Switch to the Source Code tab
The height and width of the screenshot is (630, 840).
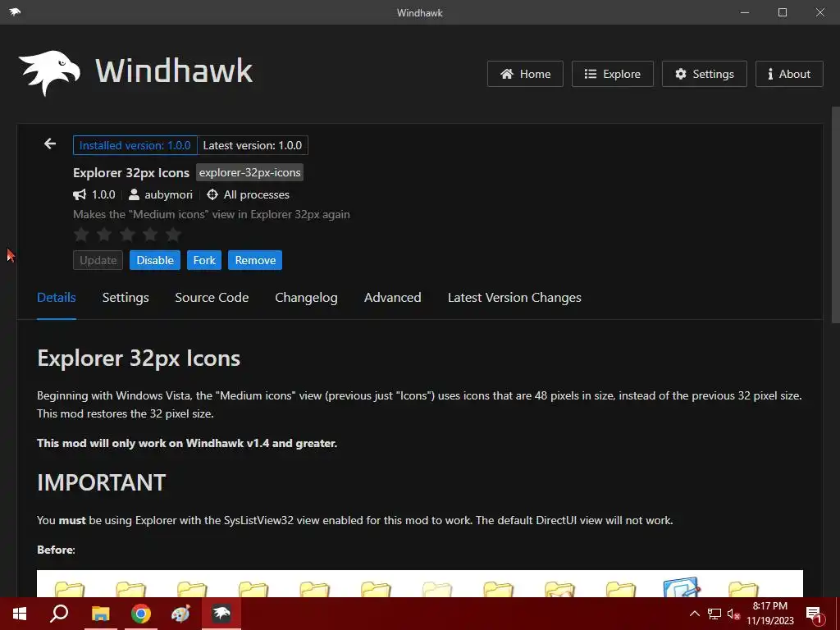[x=212, y=297]
